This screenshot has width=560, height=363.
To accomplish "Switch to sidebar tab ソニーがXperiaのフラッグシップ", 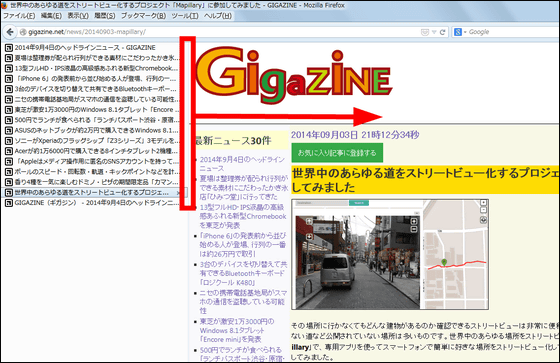I will (92, 141).
